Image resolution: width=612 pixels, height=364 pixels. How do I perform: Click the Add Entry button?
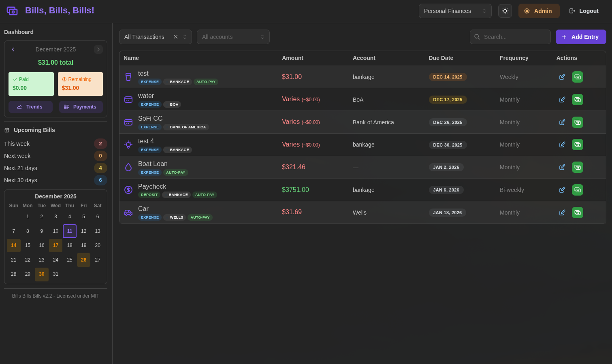(581, 37)
